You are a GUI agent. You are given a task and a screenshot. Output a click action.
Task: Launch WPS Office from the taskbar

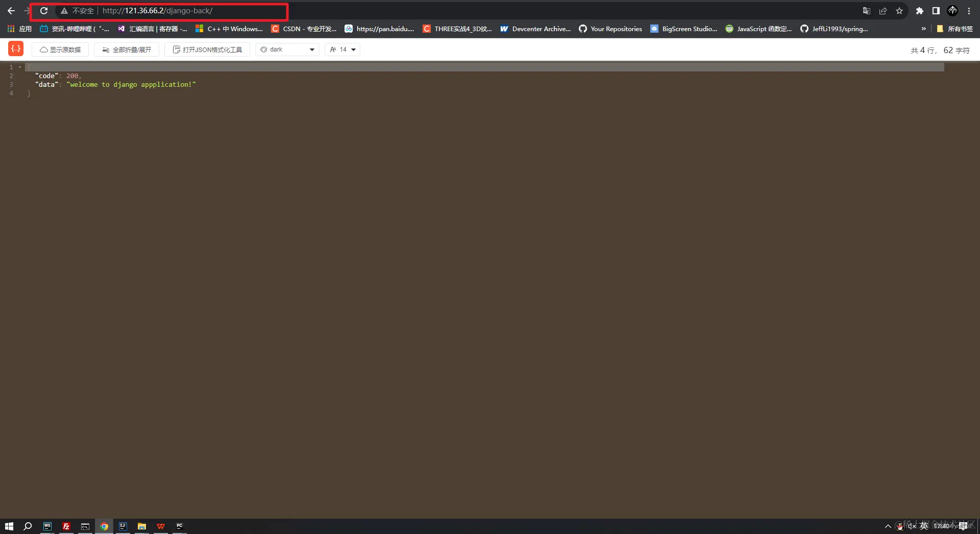tap(161, 526)
